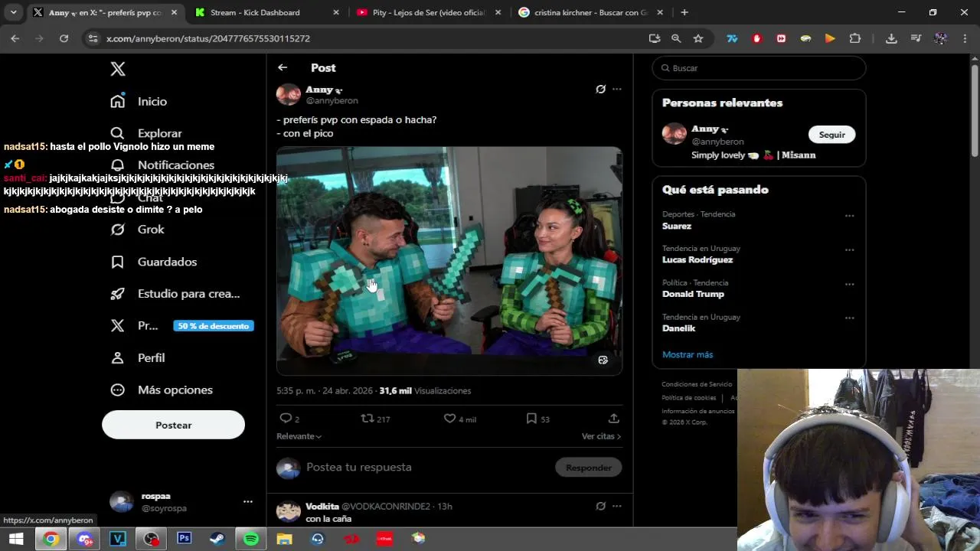The image size is (980, 551).
Task: Follow Anny with the Seguir button
Action: pos(831,135)
